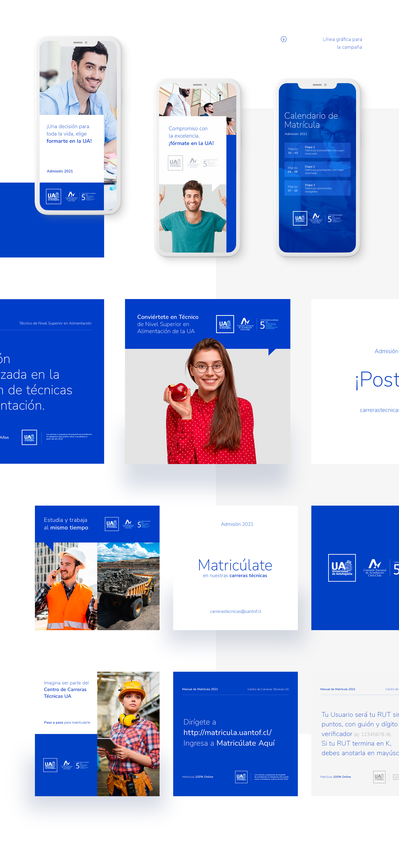The height and width of the screenshot is (868, 399).
Task: Open the http://matricula.uantof.cl/ link
Action: click(227, 732)
